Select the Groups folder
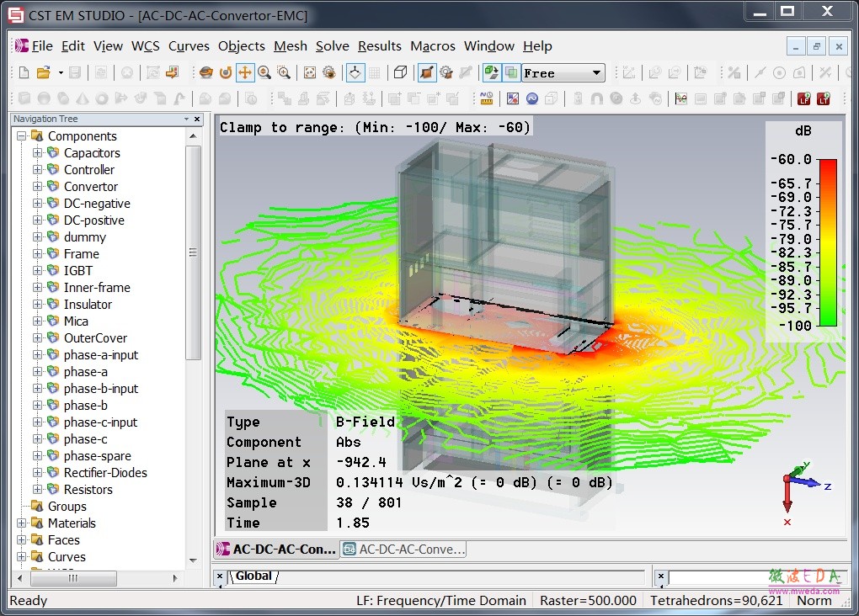 [x=67, y=507]
